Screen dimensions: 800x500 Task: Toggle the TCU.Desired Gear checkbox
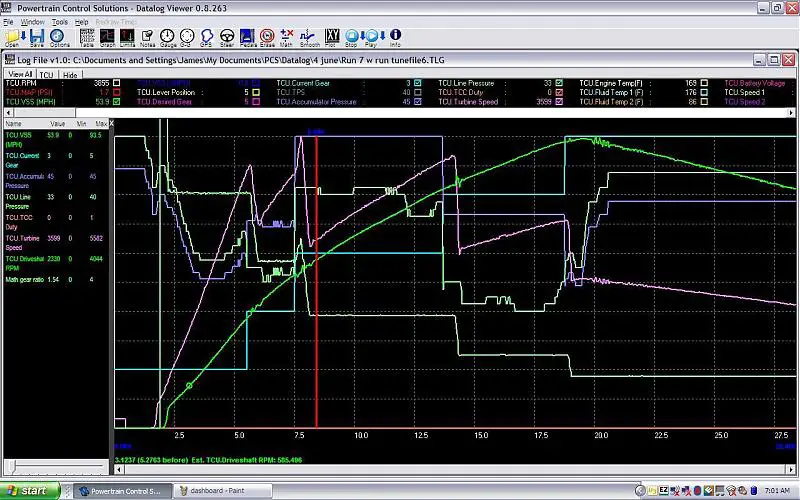[256, 102]
